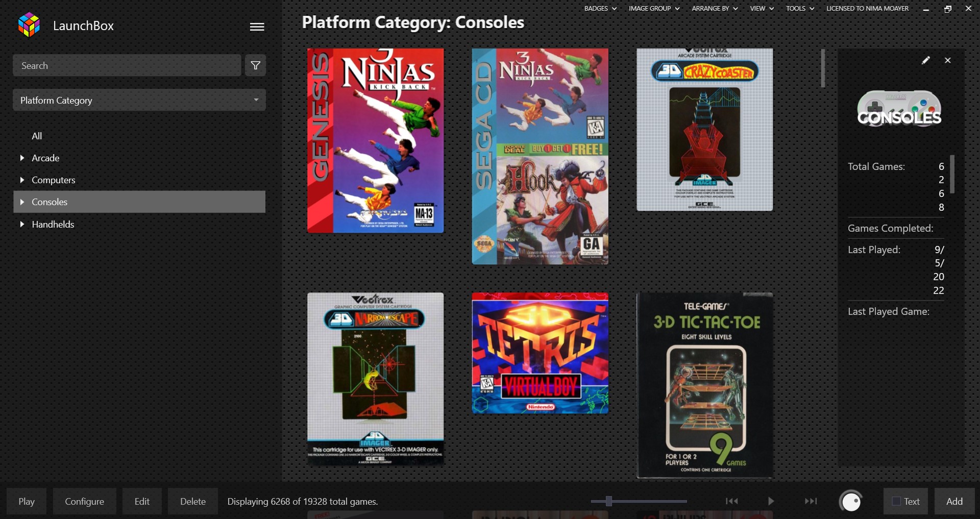Screen dimensions: 980x519
Task: Expand the Computers category
Action: click(22, 180)
